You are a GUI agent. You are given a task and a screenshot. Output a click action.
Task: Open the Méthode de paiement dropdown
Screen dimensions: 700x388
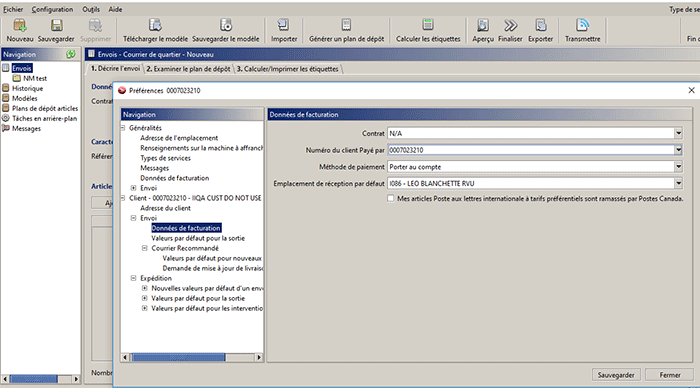[678, 167]
